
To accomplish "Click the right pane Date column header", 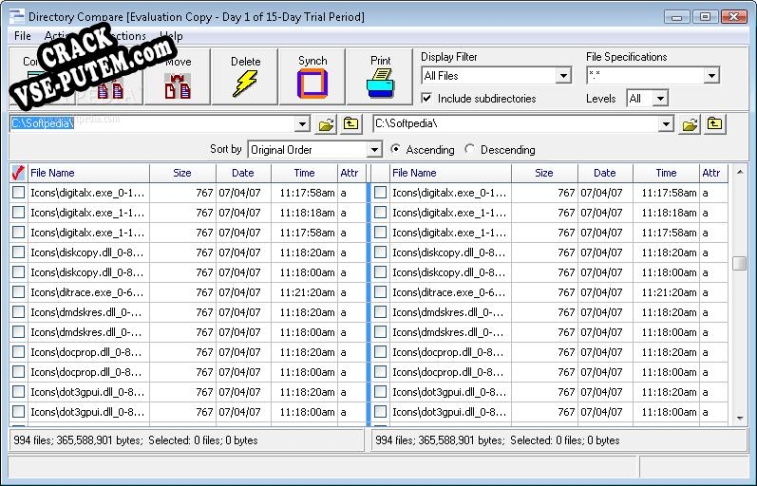I will click(605, 173).
